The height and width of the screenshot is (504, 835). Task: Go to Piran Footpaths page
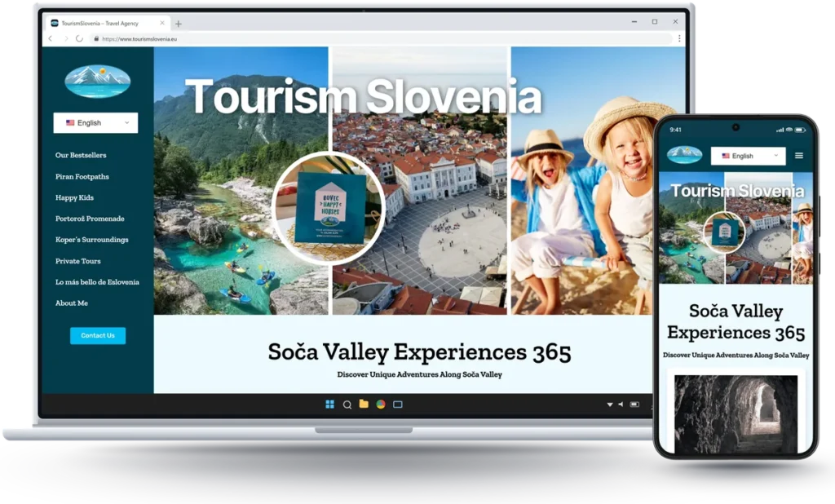pyautogui.click(x=82, y=176)
